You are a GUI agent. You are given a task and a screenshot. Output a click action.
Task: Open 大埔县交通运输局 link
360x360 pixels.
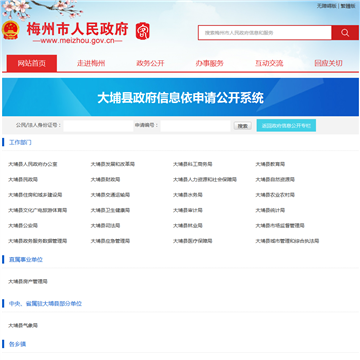[x=110, y=195]
